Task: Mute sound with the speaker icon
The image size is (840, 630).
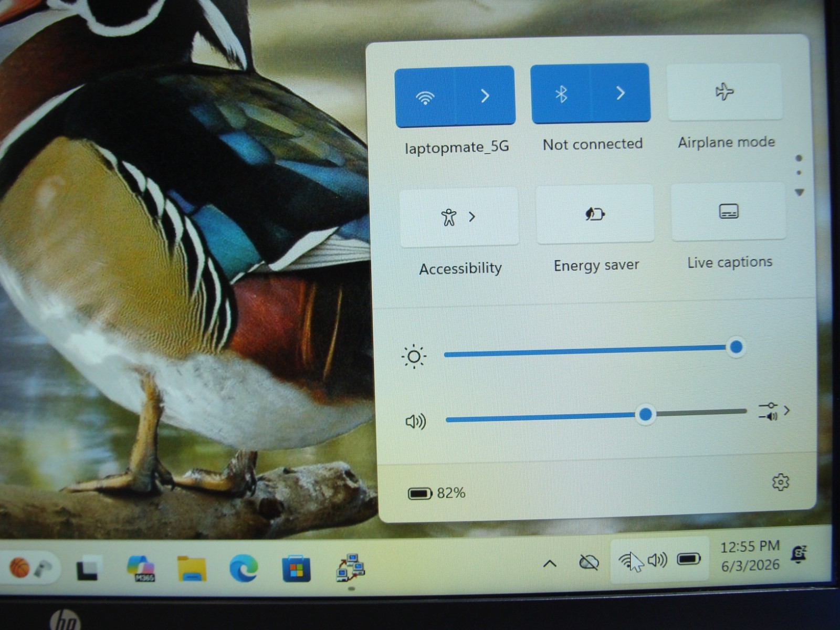Action: [x=416, y=422]
